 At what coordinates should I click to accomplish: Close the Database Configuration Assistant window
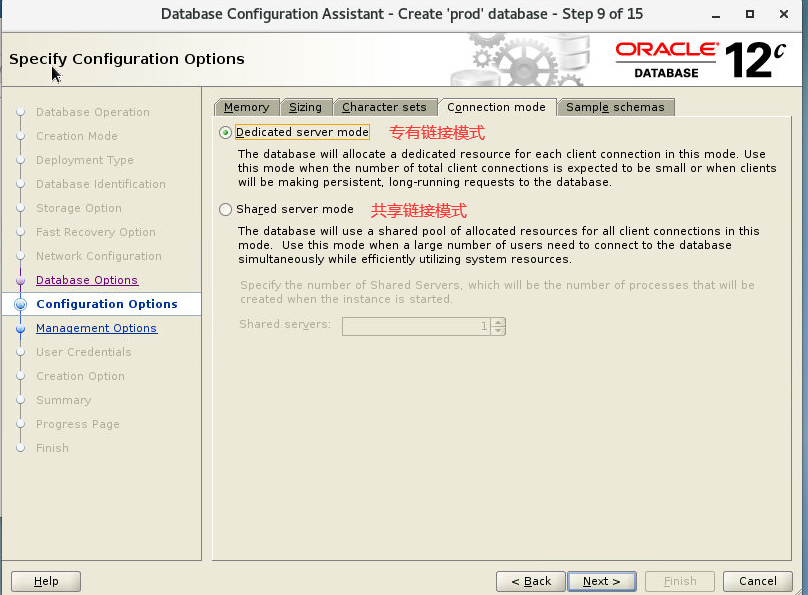click(x=784, y=14)
